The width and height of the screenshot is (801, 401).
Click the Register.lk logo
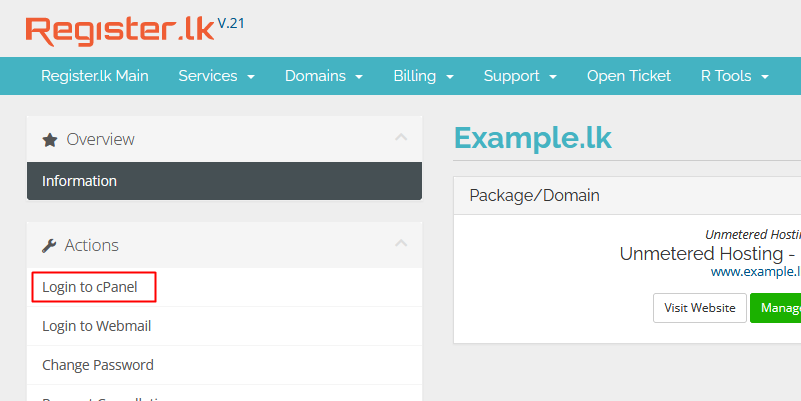120,31
